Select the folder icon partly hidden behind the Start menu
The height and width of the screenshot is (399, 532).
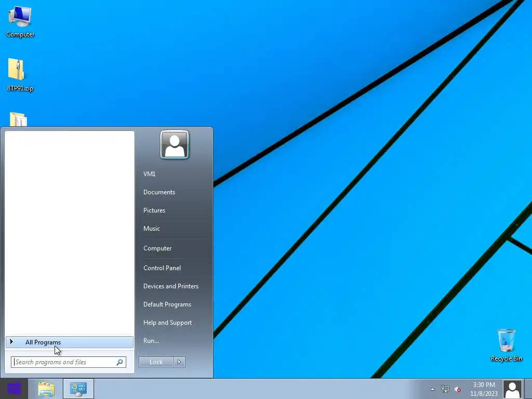pos(18,119)
